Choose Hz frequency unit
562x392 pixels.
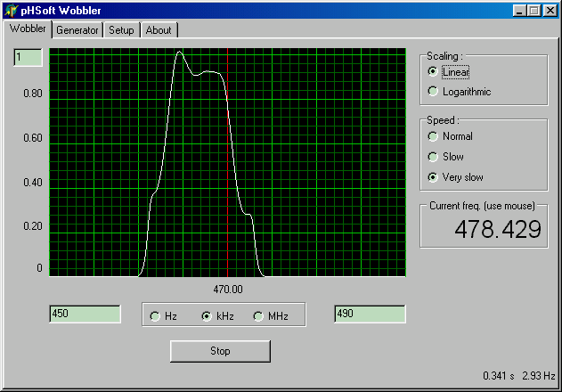tap(164, 316)
